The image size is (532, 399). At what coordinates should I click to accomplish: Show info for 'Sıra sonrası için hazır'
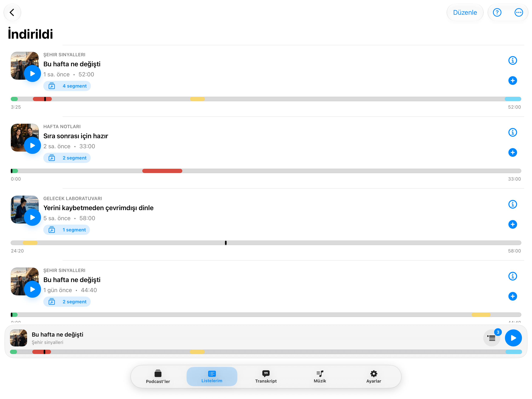tap(512, 133)
